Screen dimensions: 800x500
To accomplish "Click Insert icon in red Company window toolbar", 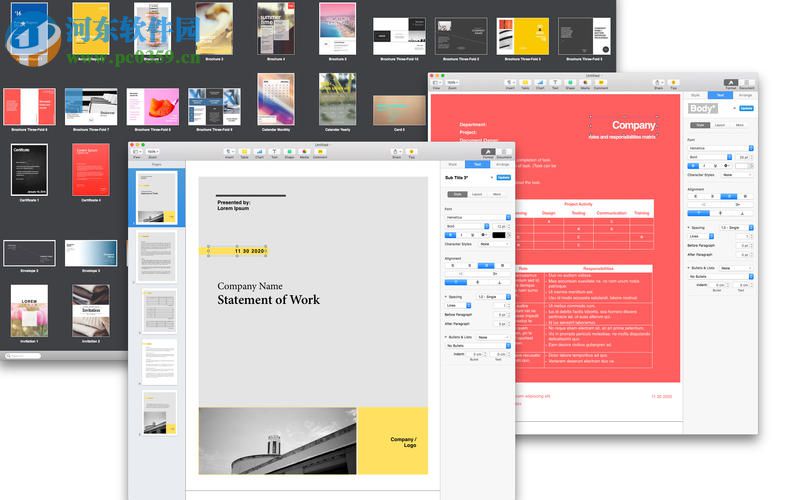I will (x=511, y=82).
